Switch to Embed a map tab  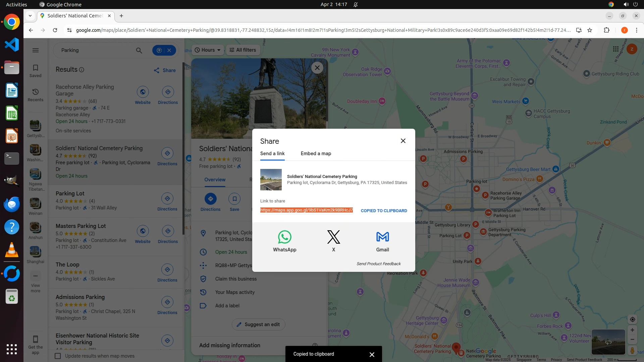pos(316,154)
